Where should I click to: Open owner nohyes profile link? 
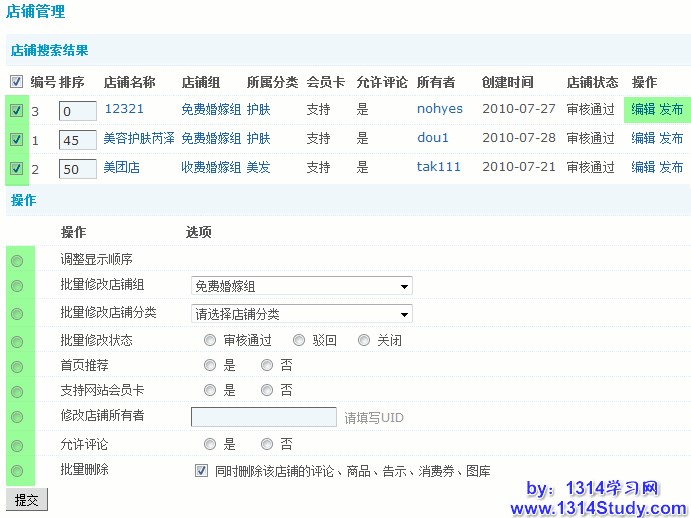(x=440, y=110)
